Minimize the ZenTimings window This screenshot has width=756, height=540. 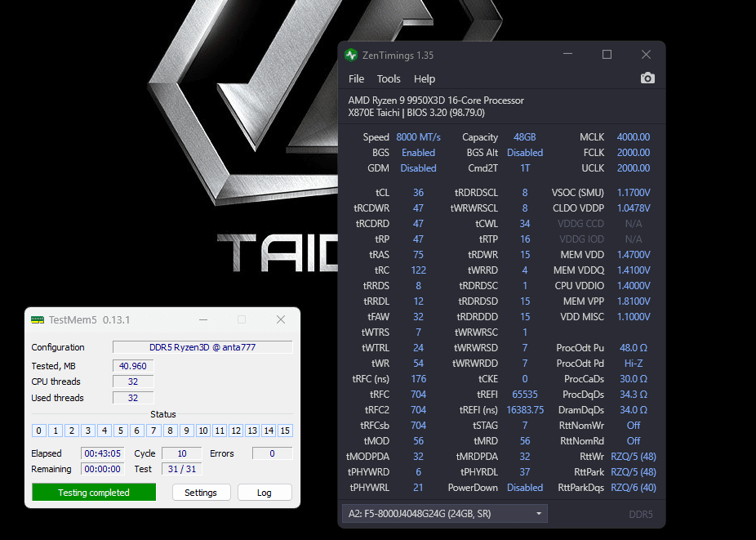tap(568, 55)
